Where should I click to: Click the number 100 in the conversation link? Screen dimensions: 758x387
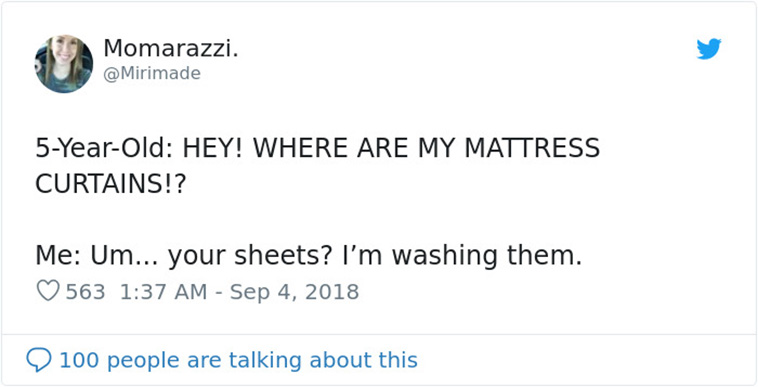click(79, 360)
